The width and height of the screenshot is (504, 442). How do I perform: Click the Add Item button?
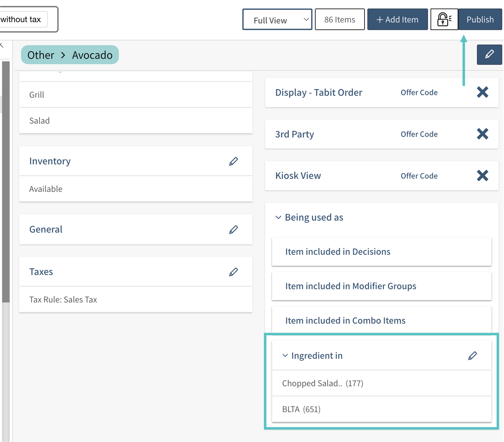pyautogui.click(x=397, y=19)
